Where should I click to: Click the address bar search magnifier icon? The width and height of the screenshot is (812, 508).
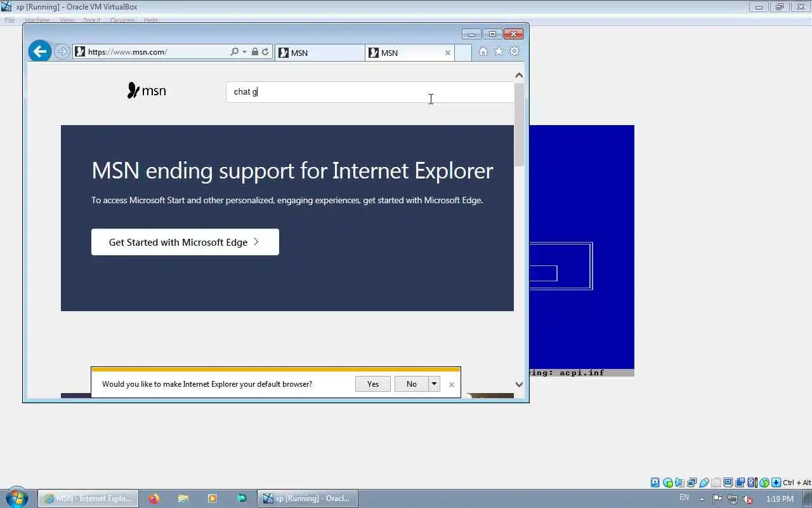tap(234, 52)
